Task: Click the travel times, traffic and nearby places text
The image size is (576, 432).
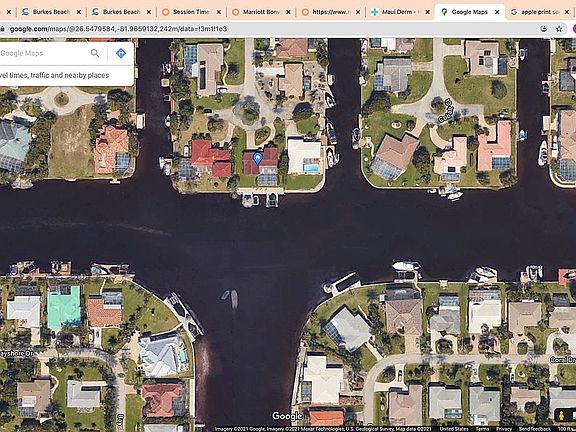Action: pyautogui.click(x=54, y=75)
